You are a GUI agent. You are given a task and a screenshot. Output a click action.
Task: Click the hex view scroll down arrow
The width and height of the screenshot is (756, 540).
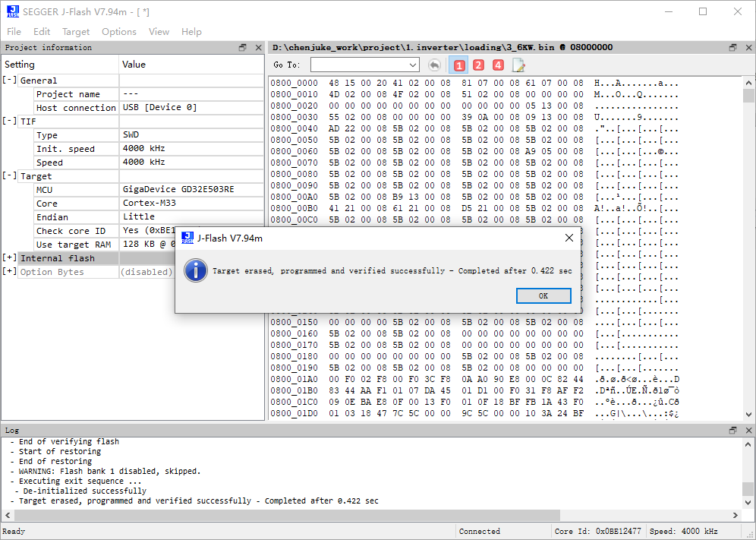pos(748,414)
